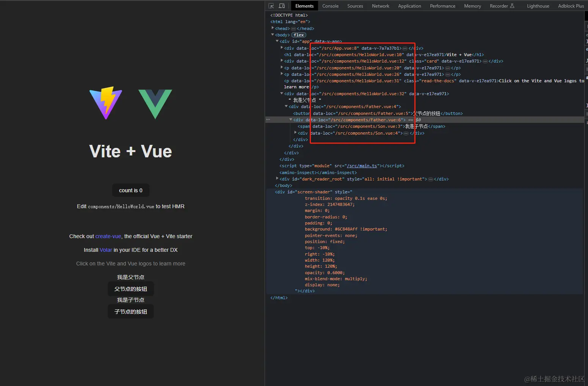This screenshot has height=386, width=588.
Task: Collapse the selected Father.vue:6 div node
Action: [x=291, y=119]
